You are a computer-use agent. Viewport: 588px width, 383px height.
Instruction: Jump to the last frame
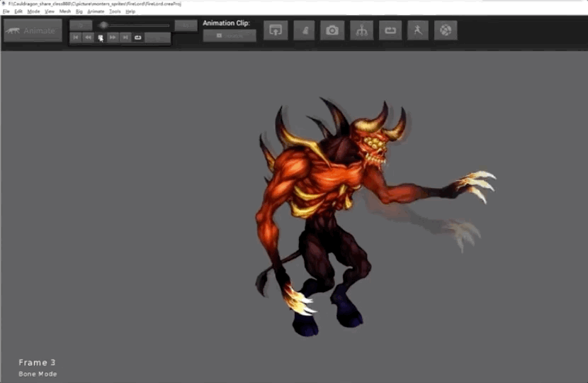(x=125, y=38)
